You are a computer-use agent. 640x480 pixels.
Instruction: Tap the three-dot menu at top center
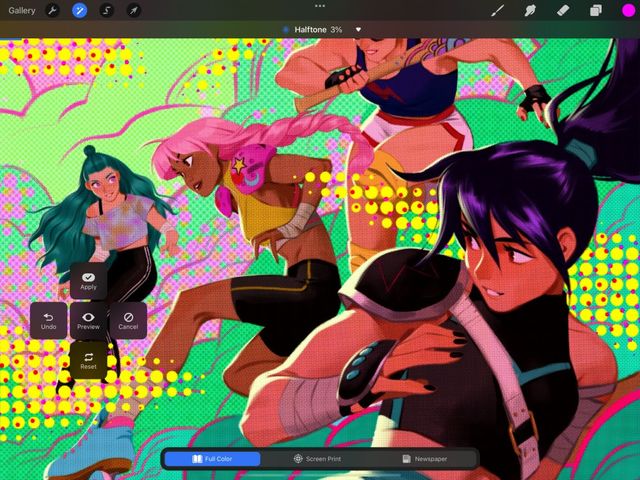(320, 6)
